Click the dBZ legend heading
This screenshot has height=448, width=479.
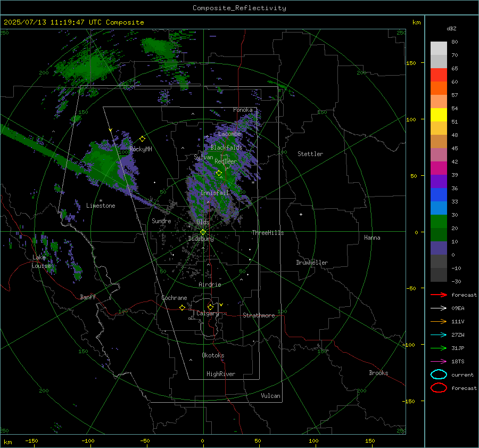coord(451,29)
